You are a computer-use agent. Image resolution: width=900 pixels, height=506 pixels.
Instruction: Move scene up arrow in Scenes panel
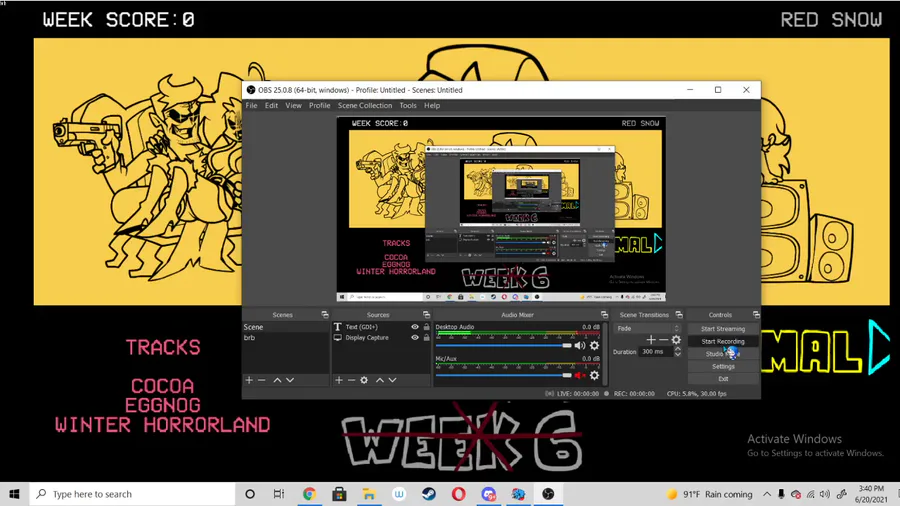pyautogui.click(x=277, y=380)
